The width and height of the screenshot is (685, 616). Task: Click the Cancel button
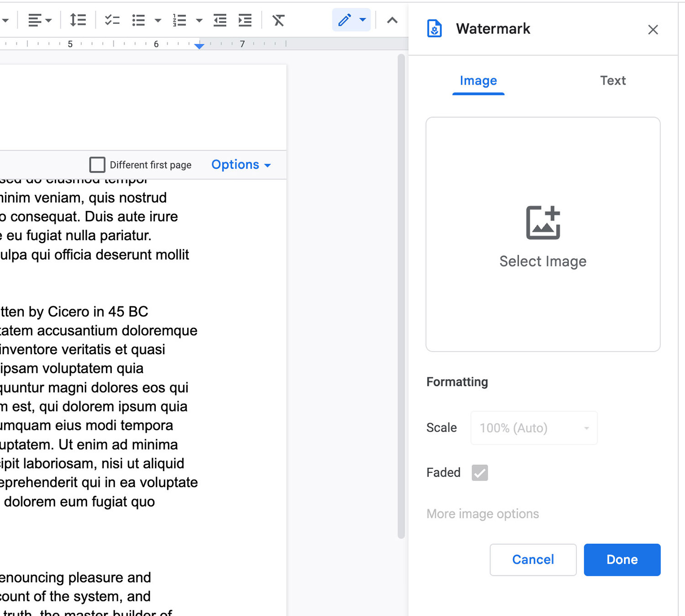[x=533, y=560]
